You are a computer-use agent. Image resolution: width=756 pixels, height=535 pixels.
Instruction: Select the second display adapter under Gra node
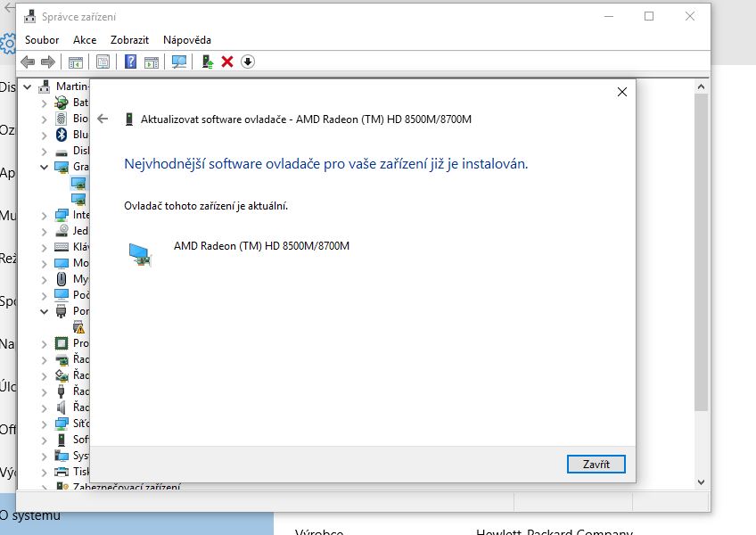[x=78, y=199]
